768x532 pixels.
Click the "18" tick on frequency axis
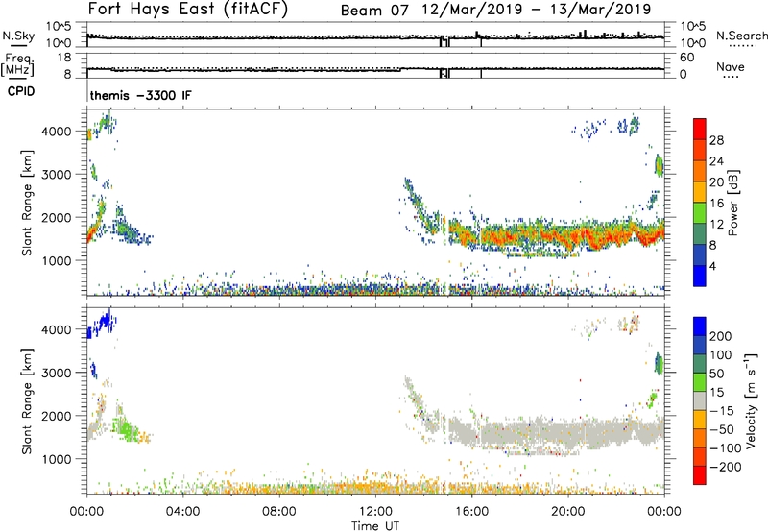coord(64,58)
